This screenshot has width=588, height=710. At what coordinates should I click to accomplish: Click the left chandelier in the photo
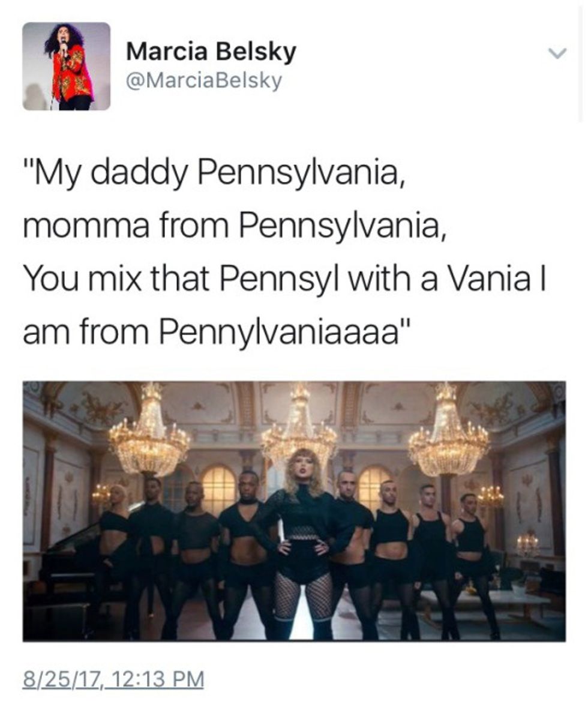[x=149, y=432]
